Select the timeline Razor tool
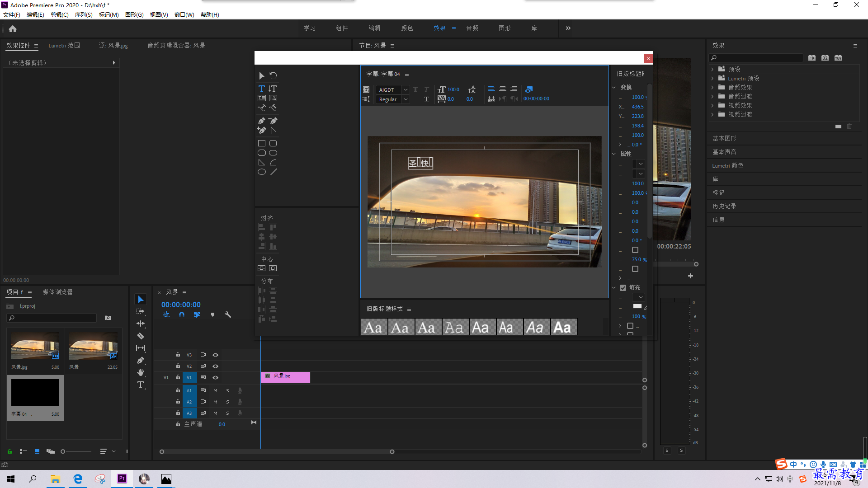 [141, 336]
